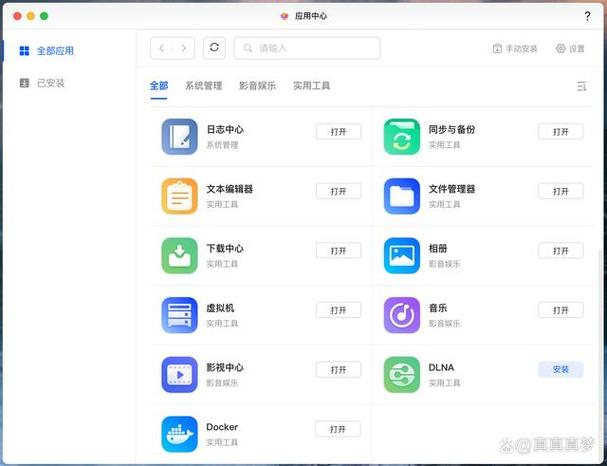The width and height of the screenshot is (607, 466).
Task: Open 影视中心 with its 打开 button
Action: tap(338, 370)
